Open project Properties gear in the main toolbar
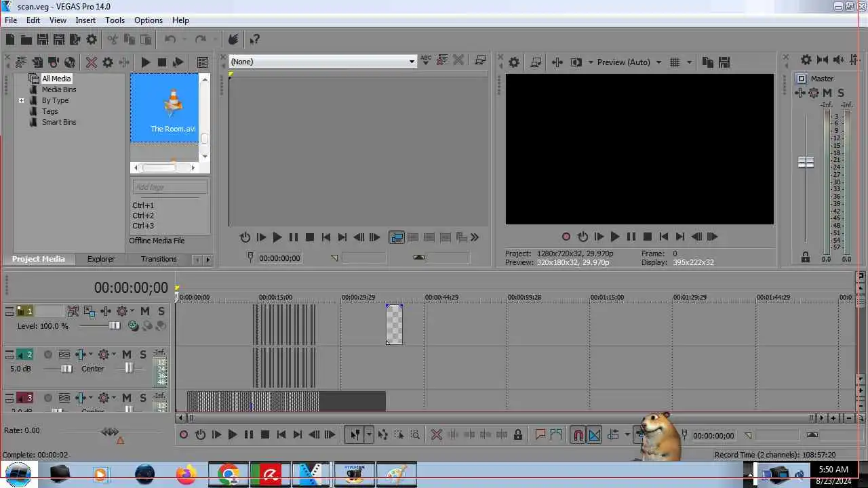868x488 pixels. (92, 39)
